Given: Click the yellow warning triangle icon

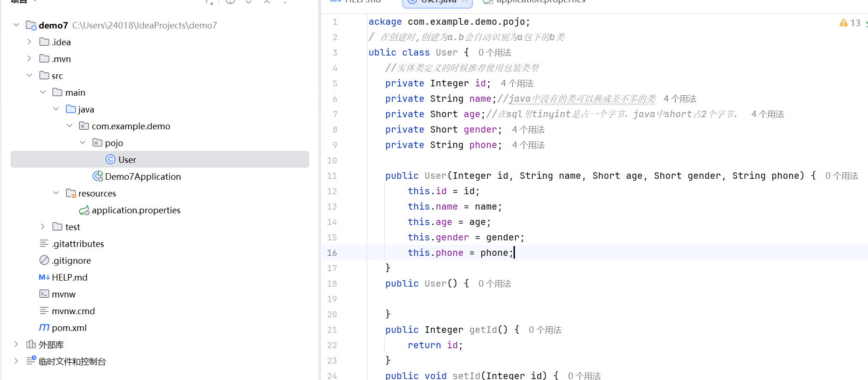Looking at the screenshot, I should point(844,23).
